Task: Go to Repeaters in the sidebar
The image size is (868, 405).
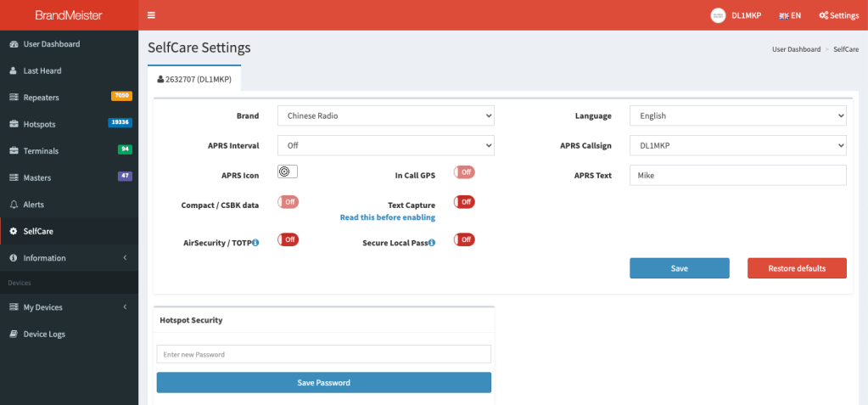Action: click(x=41, y=98)
